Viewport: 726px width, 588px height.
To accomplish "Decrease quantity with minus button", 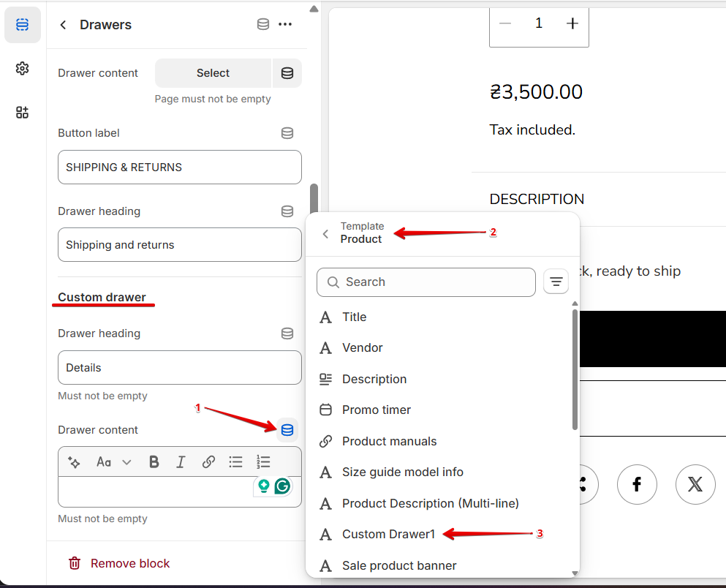I will tap(505, 23).
